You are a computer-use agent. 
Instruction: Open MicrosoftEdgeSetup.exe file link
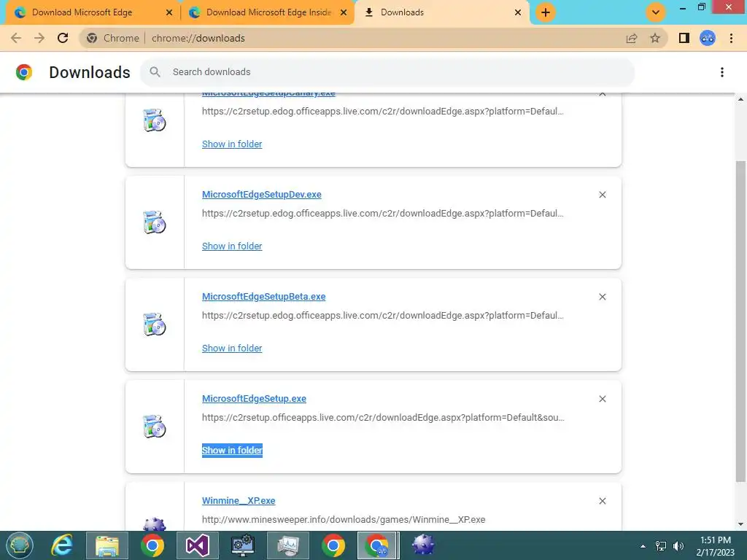254,399
